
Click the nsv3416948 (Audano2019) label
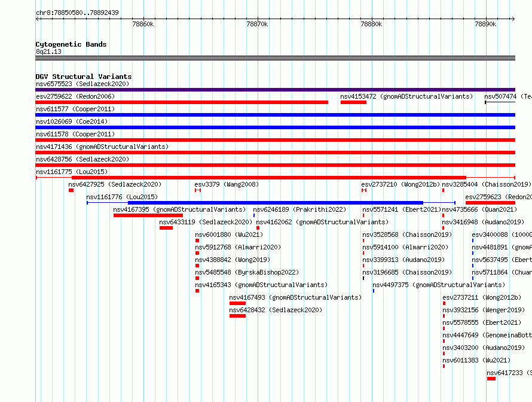point(483,222)
